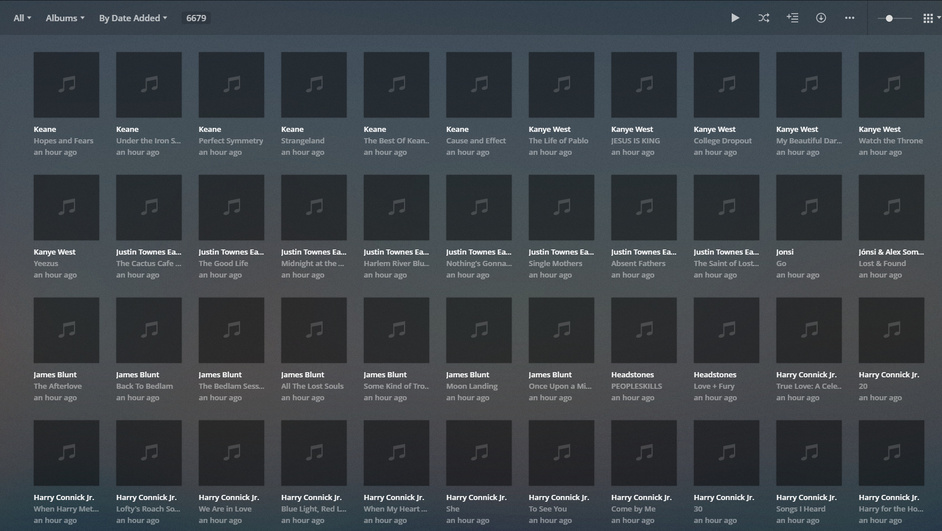Open the College Dropout album cover
Screen dimensions: 942x531
[726, 85]
